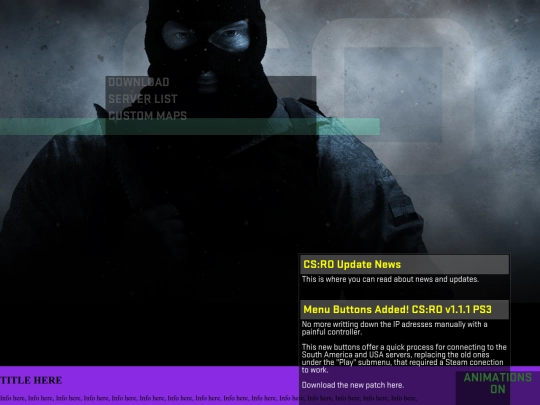This screenshot has height=405, width=540.
Task: Click the 'Info here, Info here' footer line
Action: [x=208, y=398]
